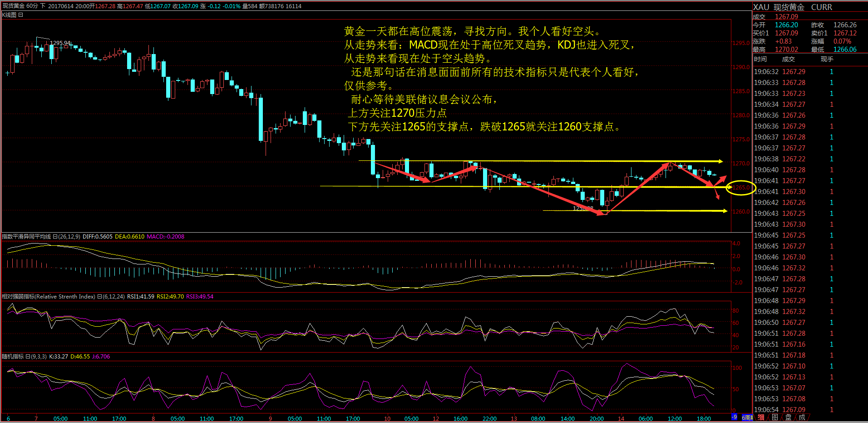Click the 指数平滑异同平均线 indicator title
868x423 pixels.
[x=26, y=237]
